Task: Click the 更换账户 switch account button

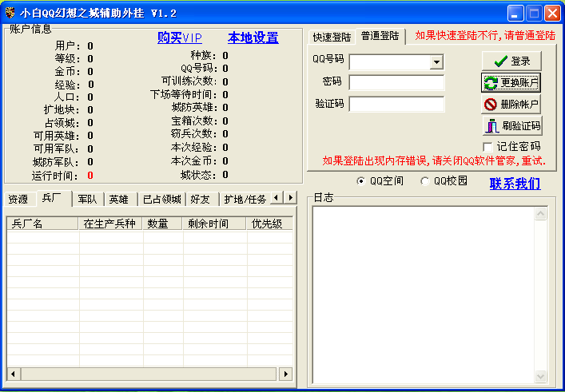Action: (511, 83)
